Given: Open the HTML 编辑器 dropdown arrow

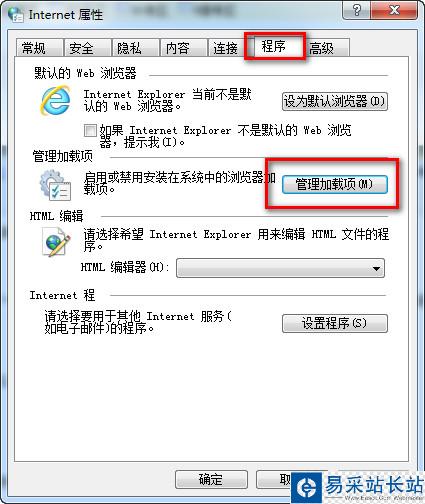Looking at the screenshot, I should 376,268.
